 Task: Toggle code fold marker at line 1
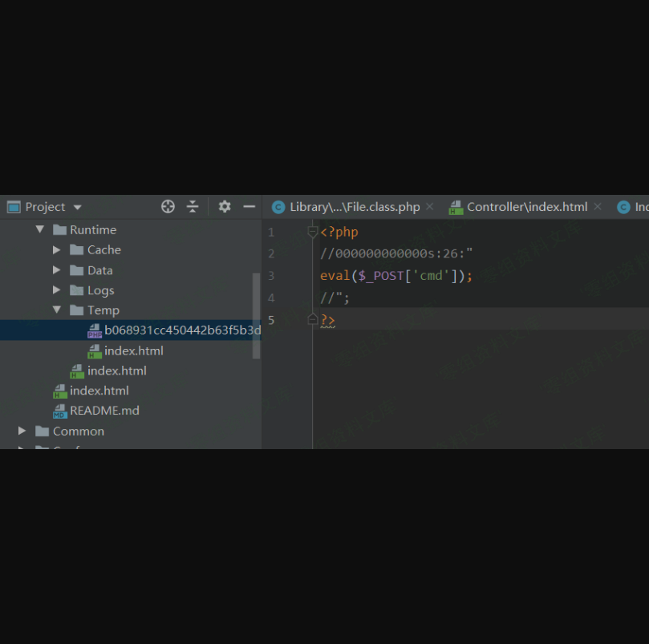pyautogui.click(x=313, y=233)
